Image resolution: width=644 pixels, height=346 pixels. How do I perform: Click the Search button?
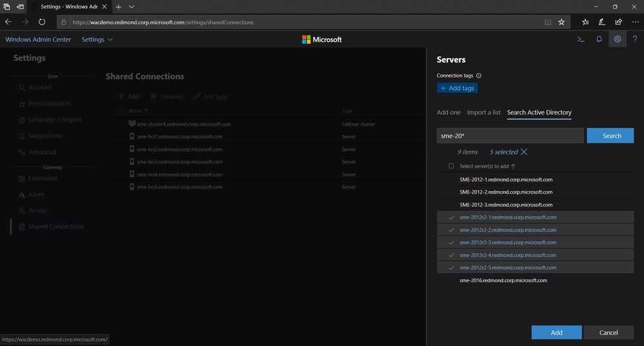click(610, 136)
